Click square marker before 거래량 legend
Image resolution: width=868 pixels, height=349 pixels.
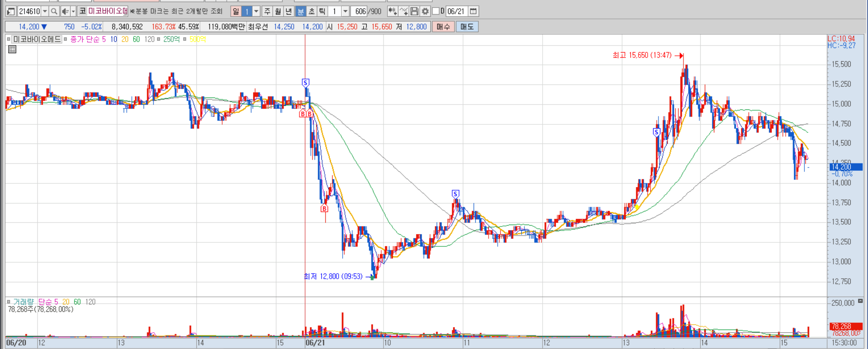(9, 302)
